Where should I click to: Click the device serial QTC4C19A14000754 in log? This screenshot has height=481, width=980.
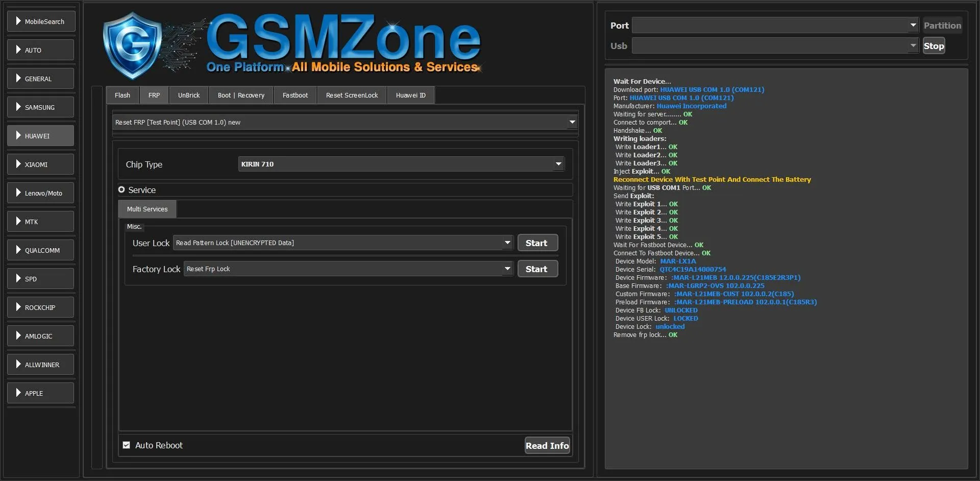[693, 270]
